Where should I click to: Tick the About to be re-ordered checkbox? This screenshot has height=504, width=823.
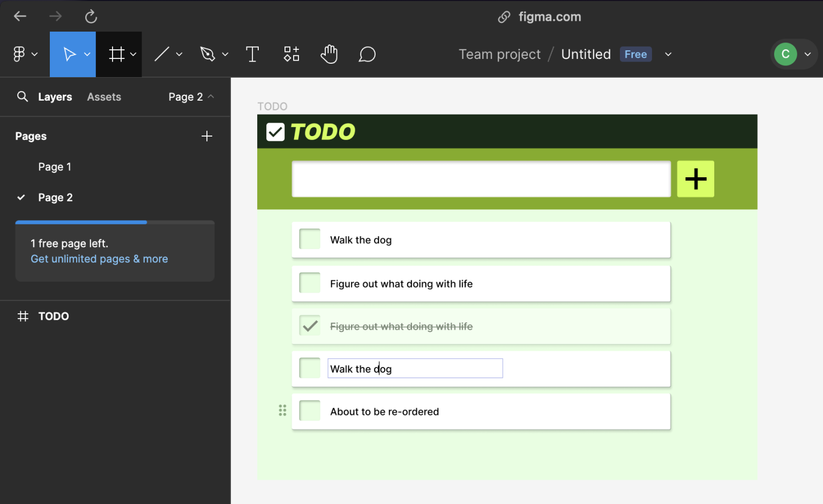tap(310, 411)
